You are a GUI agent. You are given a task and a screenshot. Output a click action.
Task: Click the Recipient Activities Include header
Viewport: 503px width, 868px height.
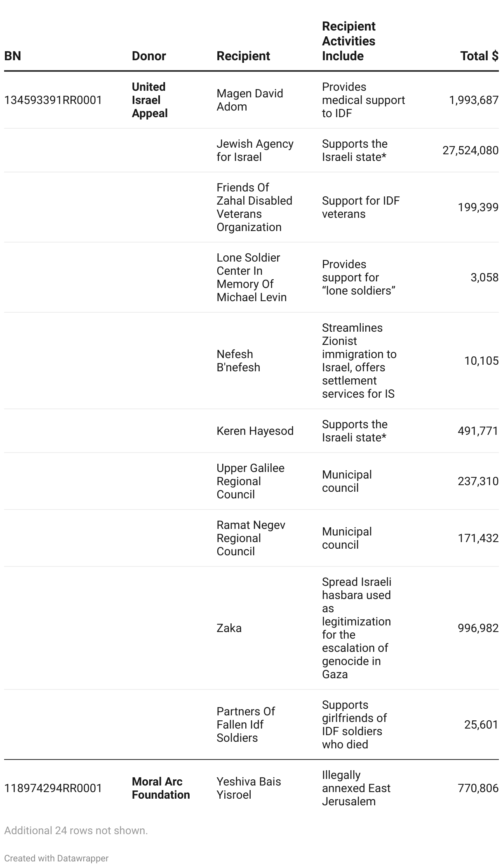click(348, 41)
